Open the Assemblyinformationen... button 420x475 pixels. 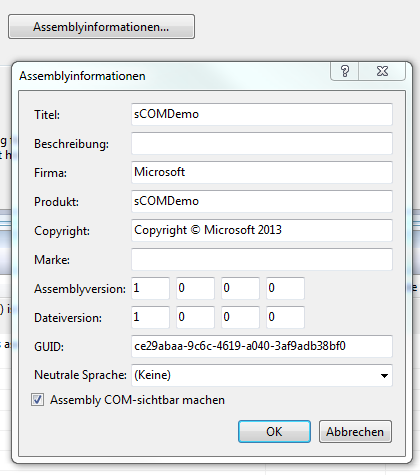point(101,27)
